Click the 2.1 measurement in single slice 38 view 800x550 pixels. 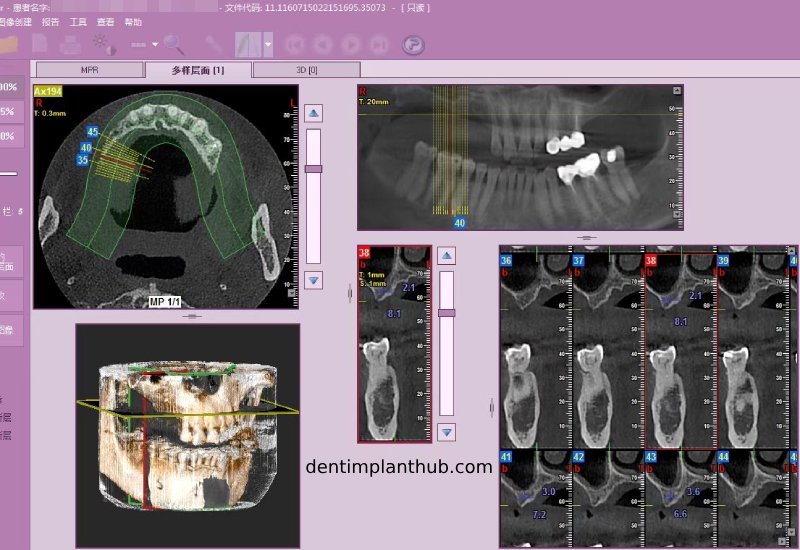click(409, 288)
